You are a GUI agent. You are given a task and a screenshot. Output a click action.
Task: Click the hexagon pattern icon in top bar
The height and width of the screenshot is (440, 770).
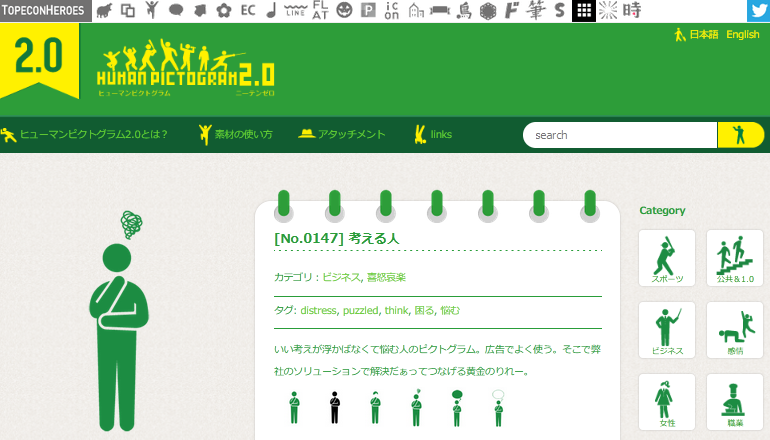pos(488,10)
